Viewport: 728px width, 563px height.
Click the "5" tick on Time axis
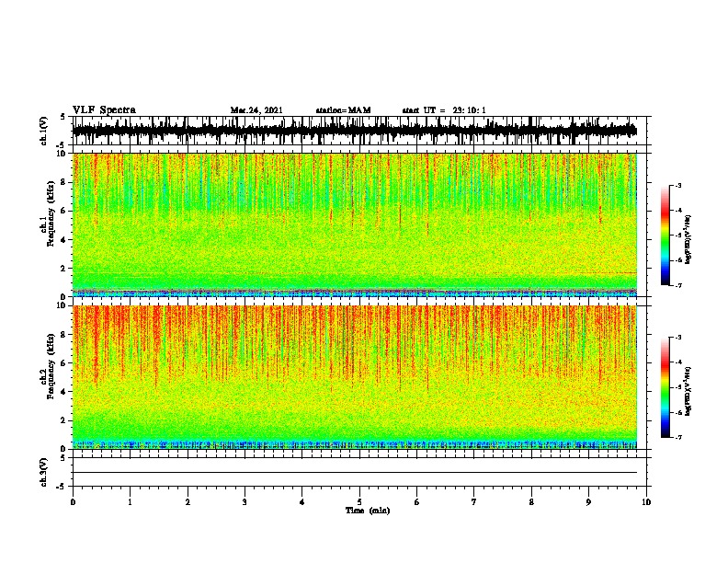(x=359, y=502)
